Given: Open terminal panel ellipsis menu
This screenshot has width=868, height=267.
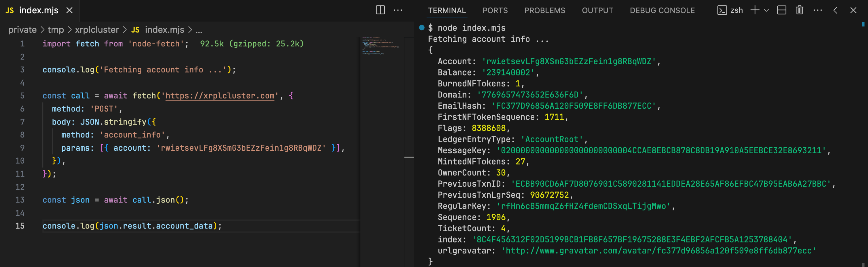Looking at the screenshot, I should pyautogui.click(x=818, y=10).
